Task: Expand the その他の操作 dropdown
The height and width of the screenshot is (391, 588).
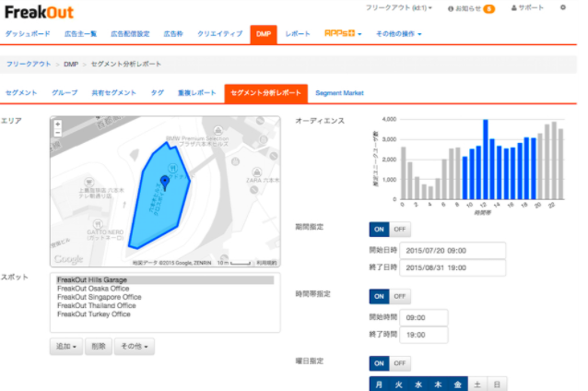Action: point(399,34)
